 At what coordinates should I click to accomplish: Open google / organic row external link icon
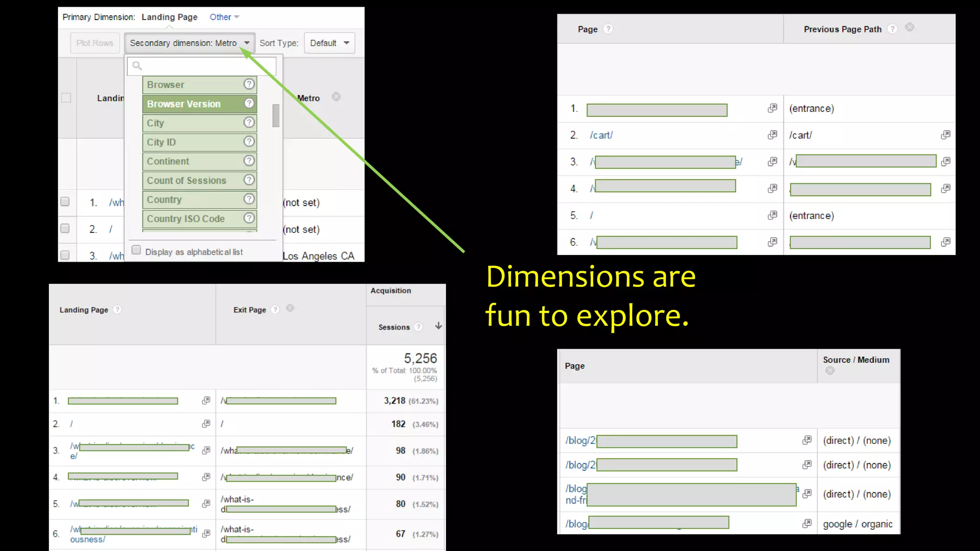(x=807, y=523)
